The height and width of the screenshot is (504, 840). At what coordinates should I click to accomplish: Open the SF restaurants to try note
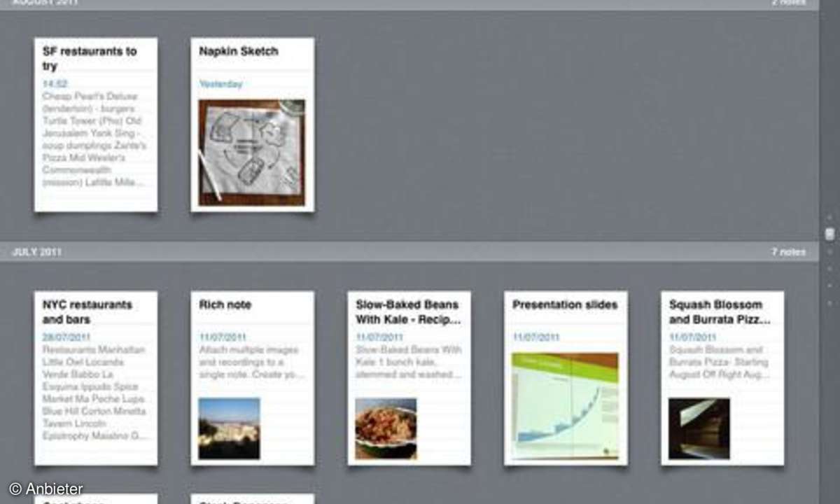click(96, 125)
